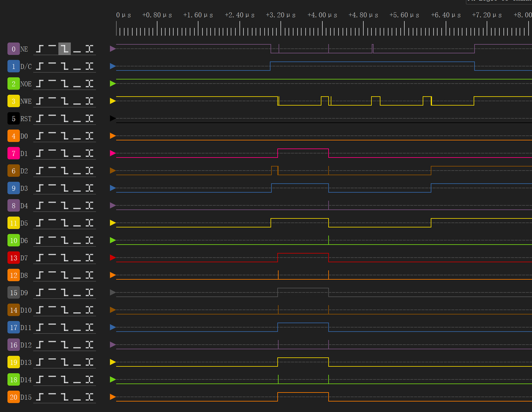The image size is (532, 412).
Task: Click the black channel 5 color badge
Action: coord(13,118)
